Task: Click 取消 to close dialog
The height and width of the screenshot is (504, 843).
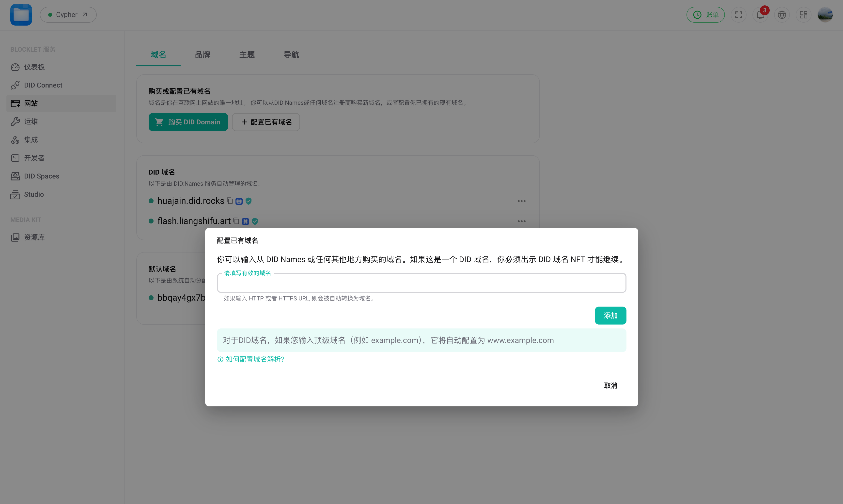Action: 610,385
